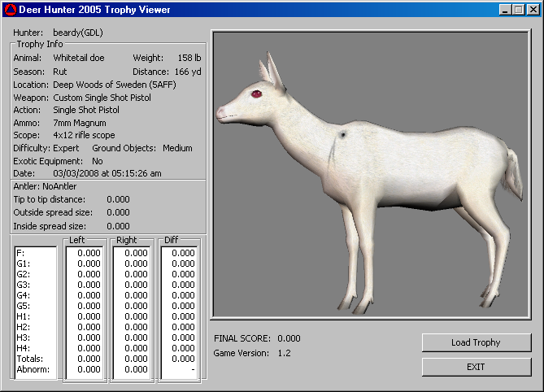Click the red app icon in title bar
Viewport: 544px width, 392px height.
[x=10, y=10]
